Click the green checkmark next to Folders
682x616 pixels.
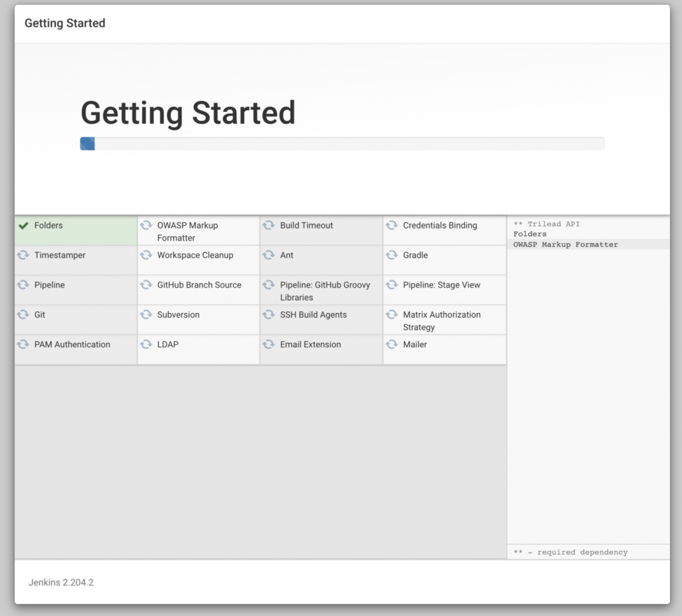pyautogui.click(x=23, y=225)
